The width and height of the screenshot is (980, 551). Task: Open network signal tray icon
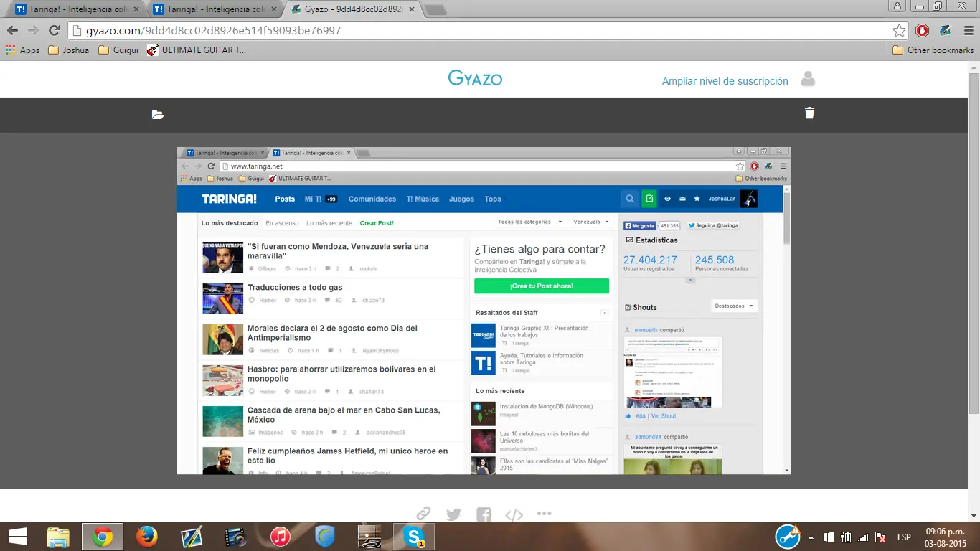click(x=863, y=537)
